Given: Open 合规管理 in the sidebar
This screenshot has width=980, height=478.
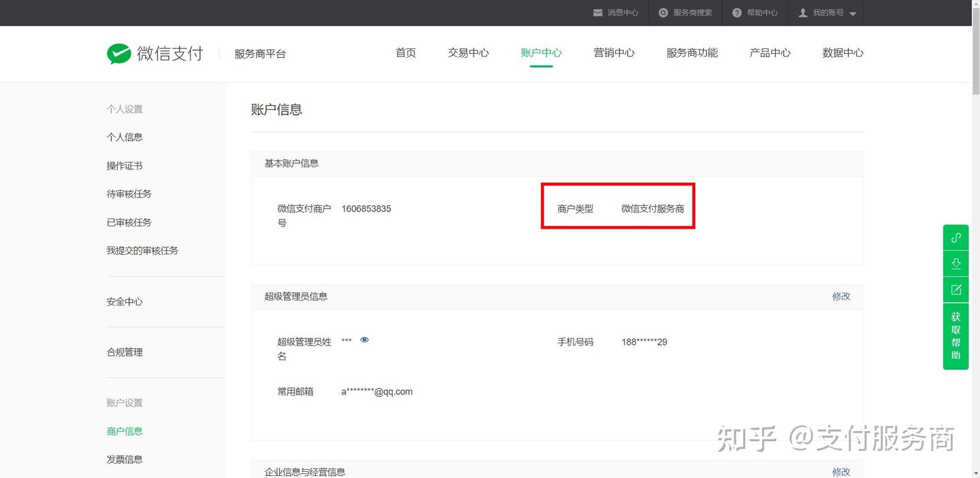Looking at the screenshot, I should pos(125,352).
